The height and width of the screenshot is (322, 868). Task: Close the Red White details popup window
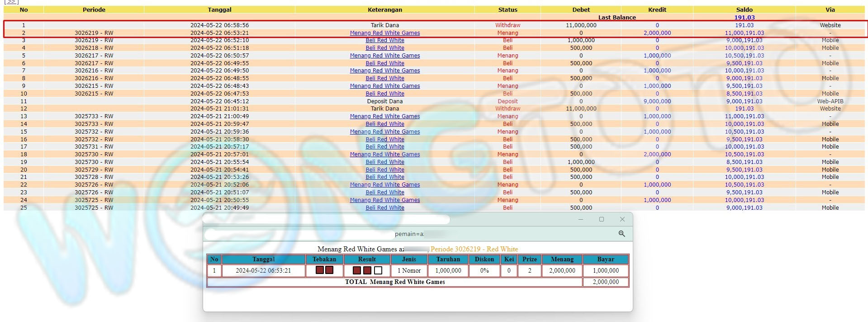[x=622, y=219]
